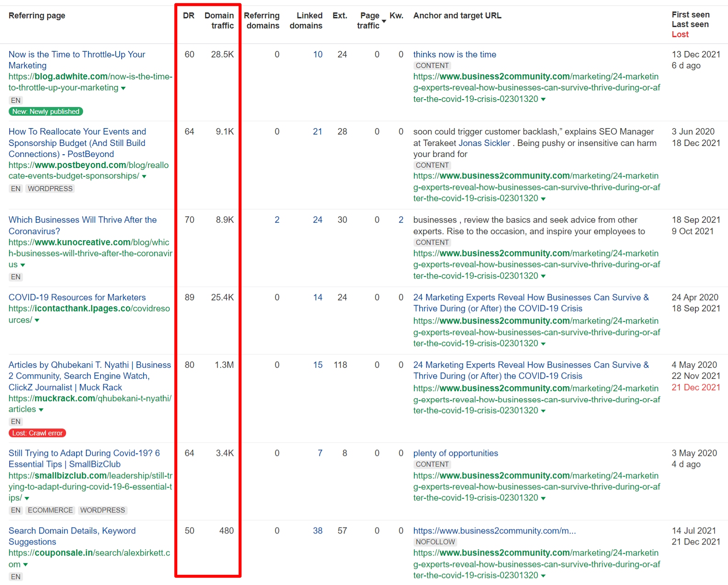
Task: Click the 'Anchor and target URL' column header
Action: (458, 16)
